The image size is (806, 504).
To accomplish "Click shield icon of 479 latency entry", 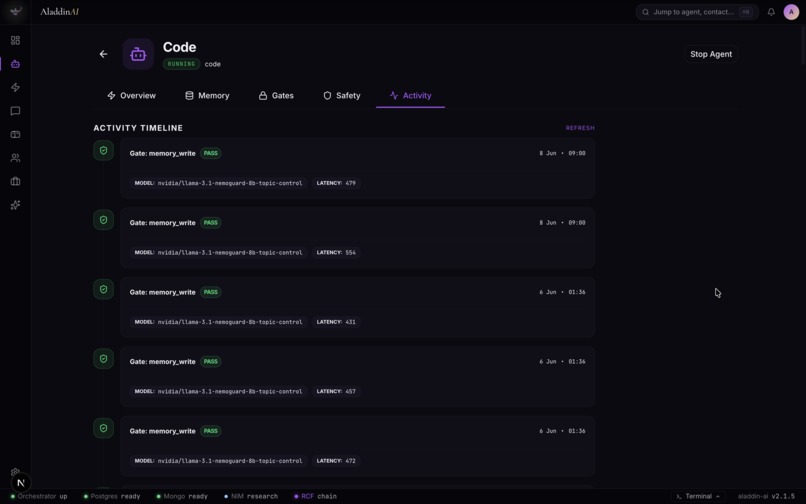I will 103,151.
